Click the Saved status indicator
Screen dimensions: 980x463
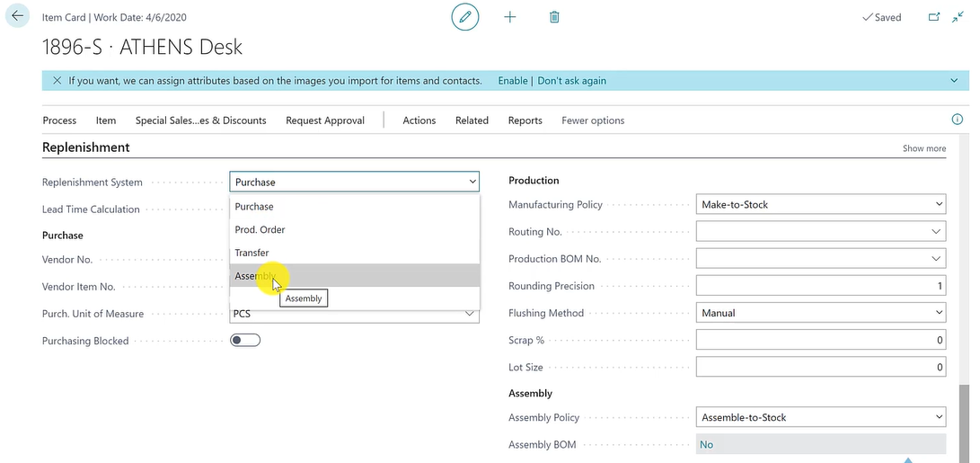(x=881, y=17)
